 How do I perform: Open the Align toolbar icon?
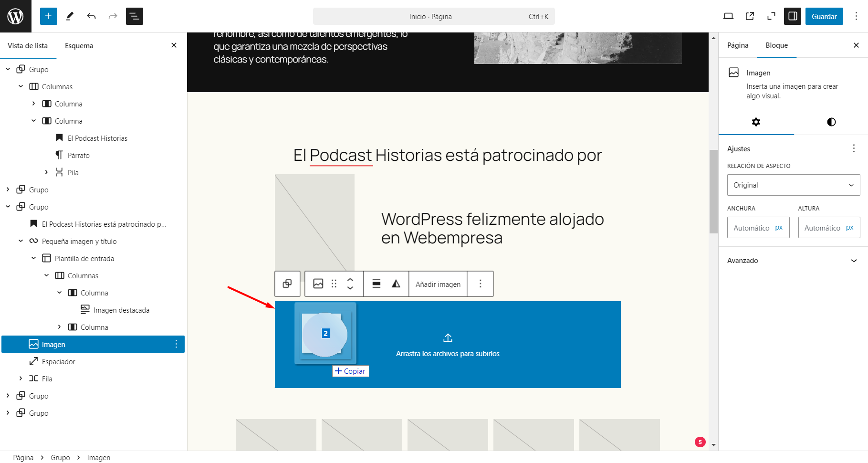click(x=376, y=284)
